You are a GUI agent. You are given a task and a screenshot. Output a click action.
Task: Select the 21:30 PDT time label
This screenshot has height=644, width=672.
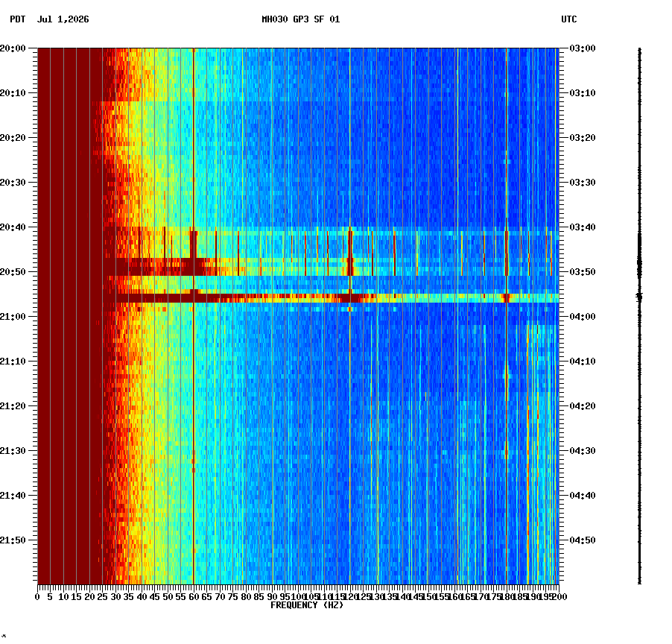point(13,451)
